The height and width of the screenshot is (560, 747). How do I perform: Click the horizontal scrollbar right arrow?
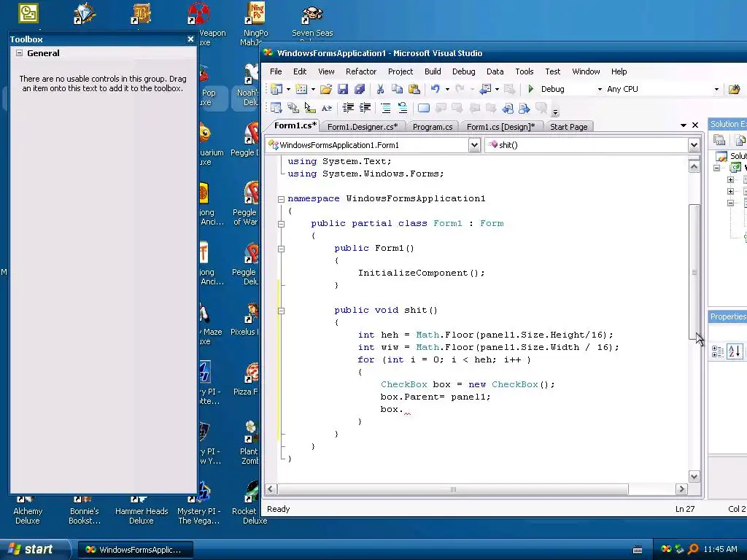[681, 489]
